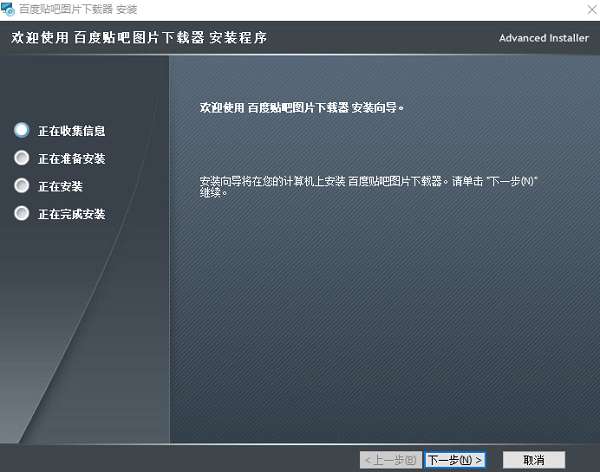Close the installer window

point(592,9)
